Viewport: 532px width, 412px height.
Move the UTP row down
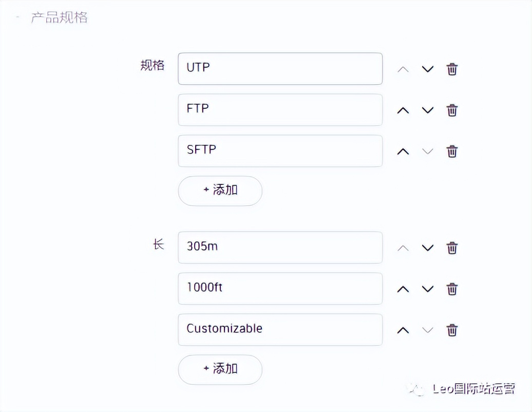pyautogui.click(x=428, y=69)
